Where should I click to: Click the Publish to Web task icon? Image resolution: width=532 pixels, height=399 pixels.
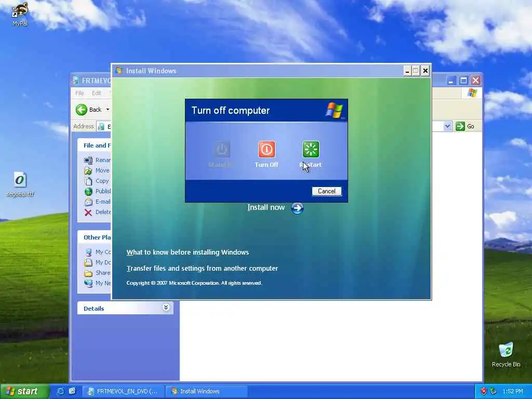[x=88, y=192]
